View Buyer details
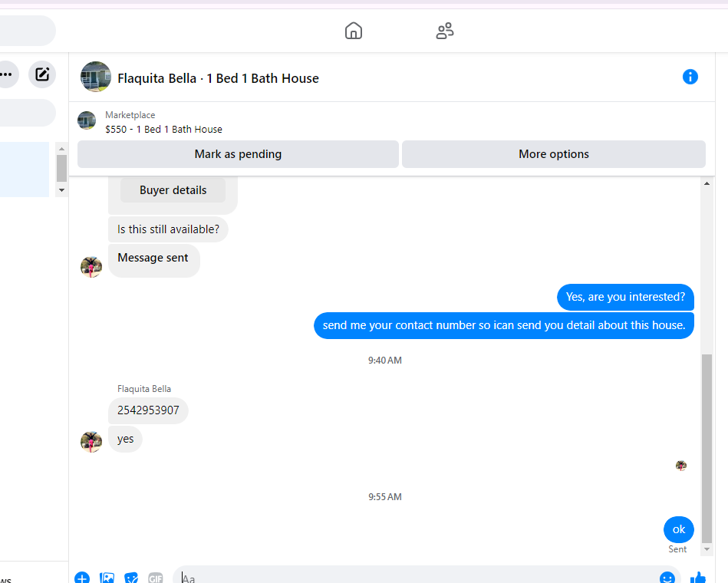Screen dimensions: 728x583 pyautogui.click(x=173, y=190)
